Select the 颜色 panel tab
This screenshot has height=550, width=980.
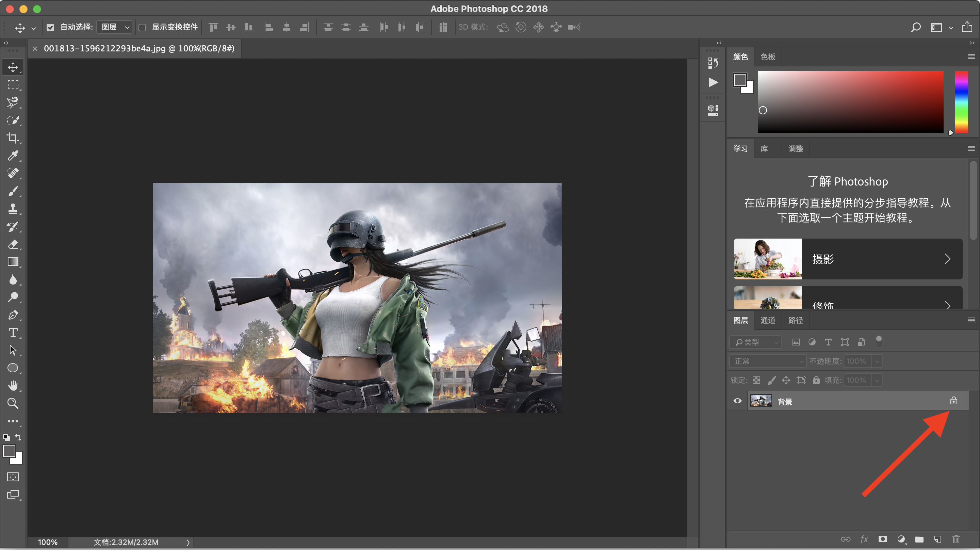740,57
